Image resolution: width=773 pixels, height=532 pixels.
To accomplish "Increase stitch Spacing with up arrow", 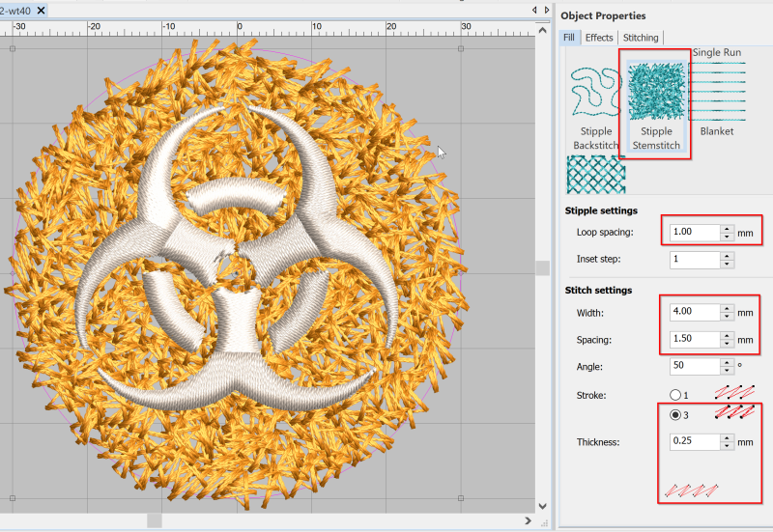I will [x=728, y=335].
